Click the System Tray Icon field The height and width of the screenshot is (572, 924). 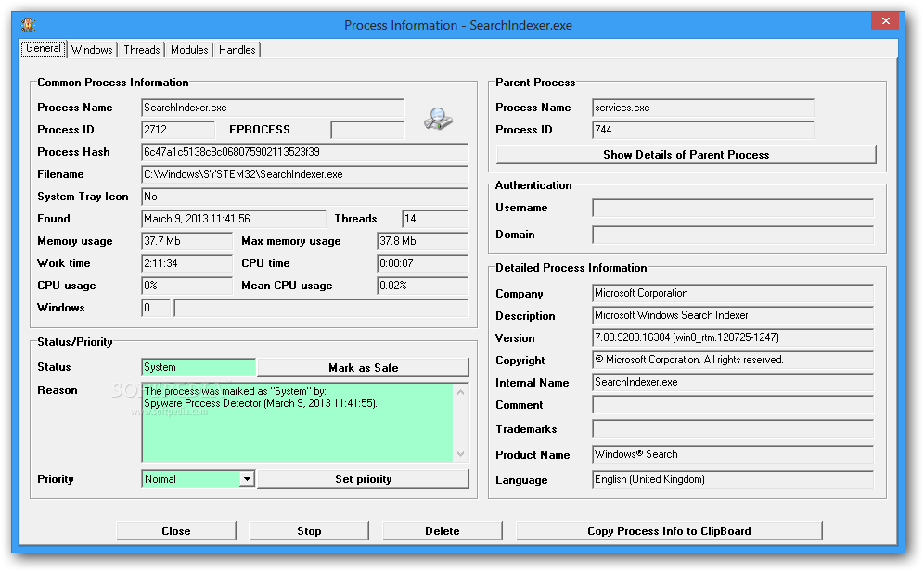click(304, 197)
